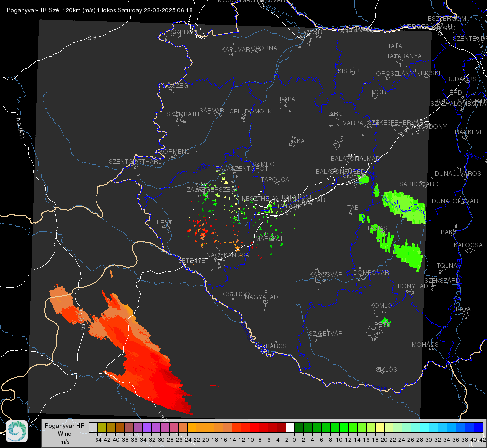The width and height of the screenshot is (487, 448).
Task: Click the KOMLO city label
Action: 381,306
